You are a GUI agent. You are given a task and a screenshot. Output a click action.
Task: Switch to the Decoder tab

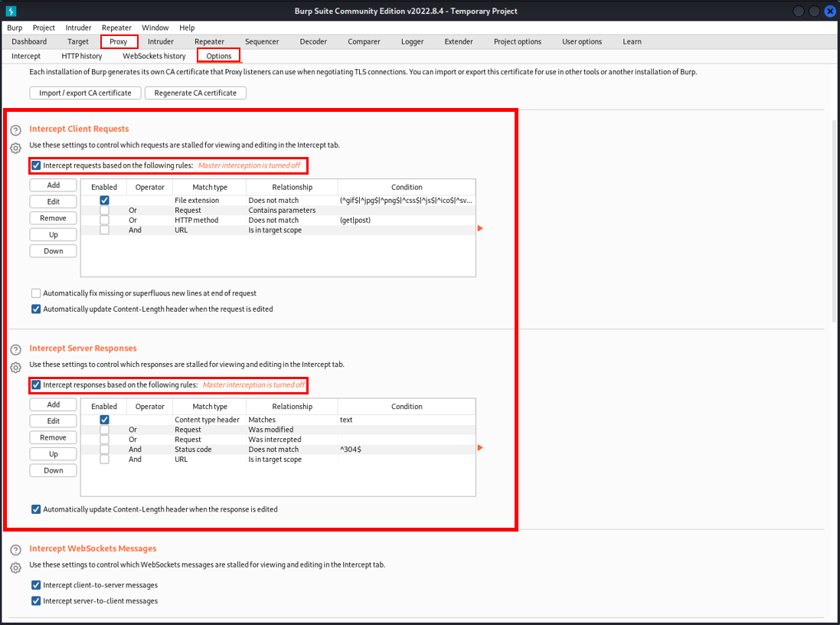point(313,41)
